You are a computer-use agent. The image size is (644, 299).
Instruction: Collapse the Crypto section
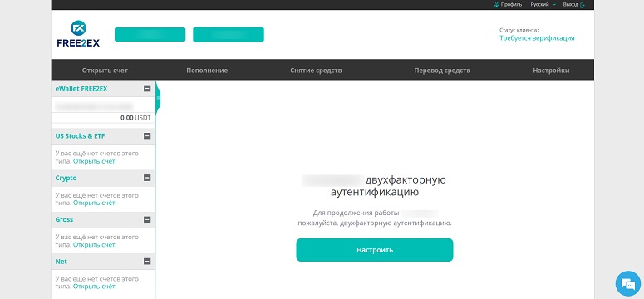tap(147, 178)
